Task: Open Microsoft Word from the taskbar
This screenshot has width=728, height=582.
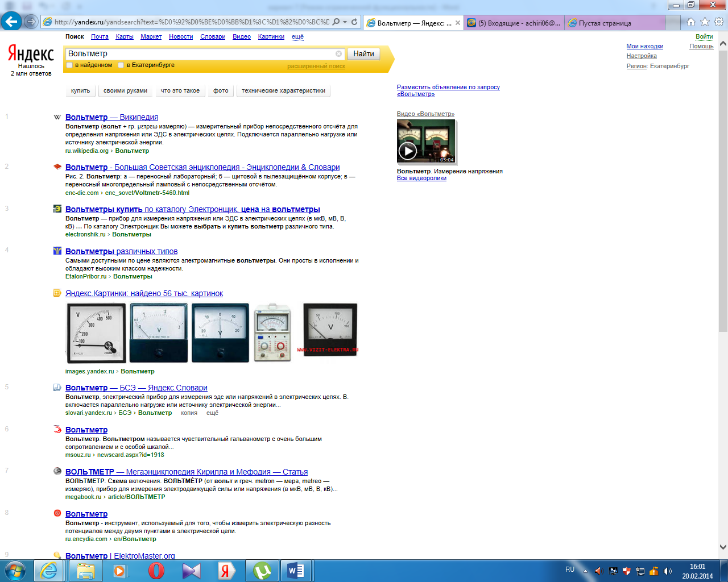Action: (295, 571)
